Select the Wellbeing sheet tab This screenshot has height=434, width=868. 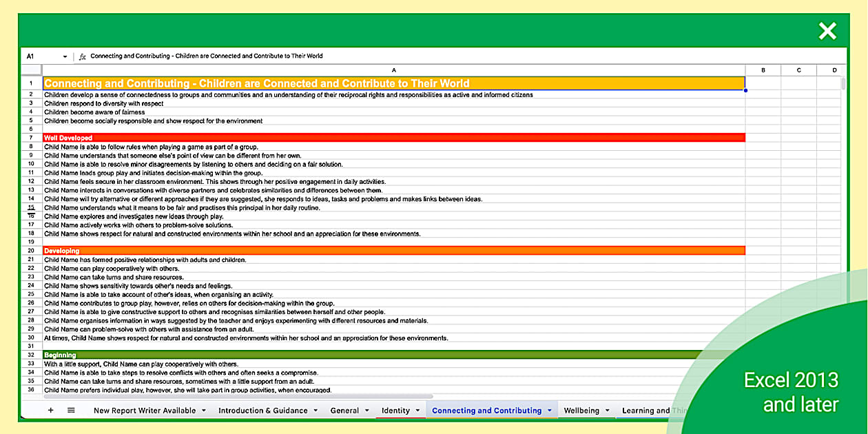[581, 411]
